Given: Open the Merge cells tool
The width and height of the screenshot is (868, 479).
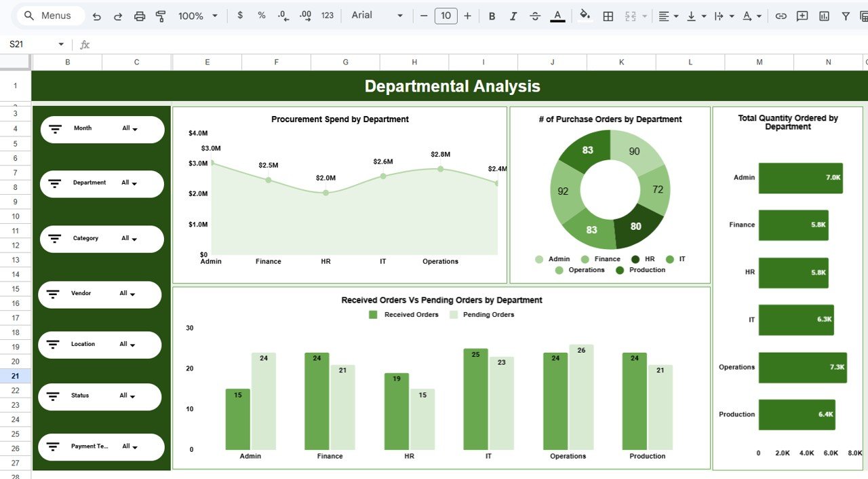Looking at the screenshot, I should point(631,15).
